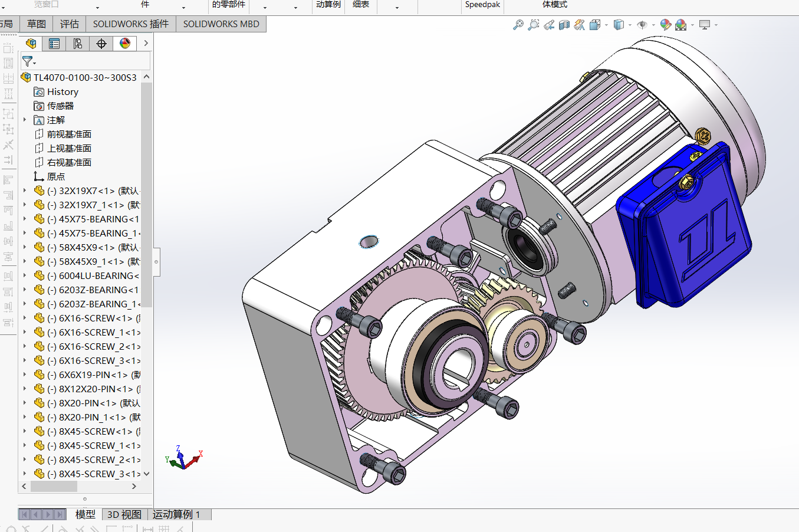Viewport: 799px width, 532px height.
Task: Open the 评估 evaluate ribbon tab
Action: tap(70, 24)
